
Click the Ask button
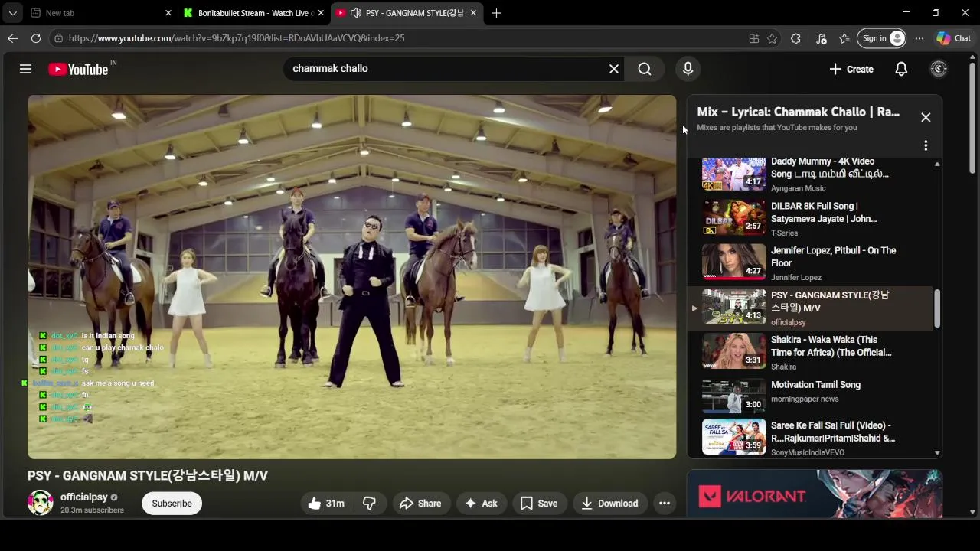pyautogui.click(x=481, y=504)
